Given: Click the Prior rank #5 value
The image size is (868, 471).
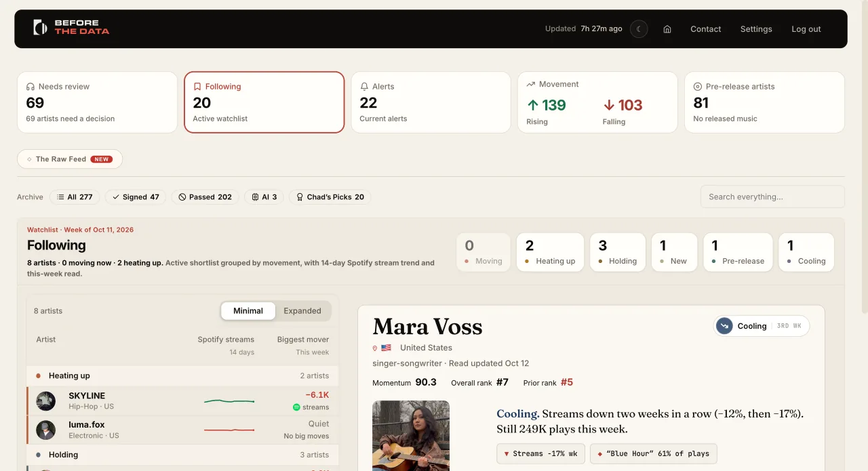Looking at the screenshot, I should coord(567,382).
